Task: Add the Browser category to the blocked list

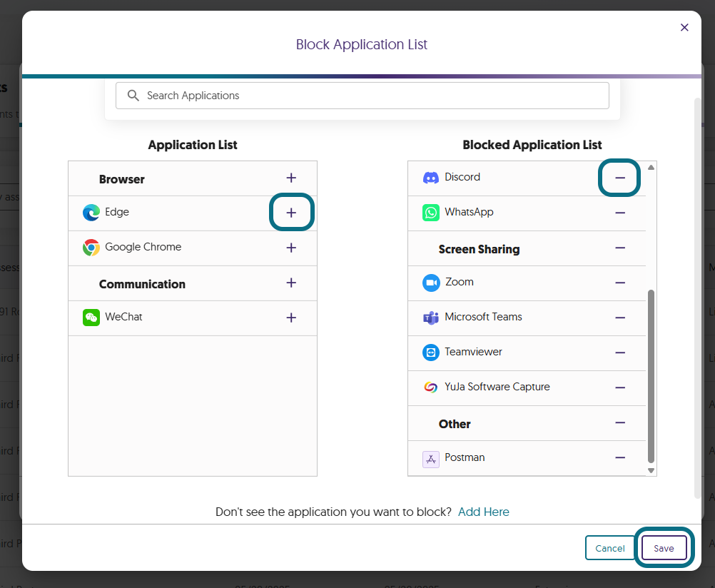Action: 291,178
